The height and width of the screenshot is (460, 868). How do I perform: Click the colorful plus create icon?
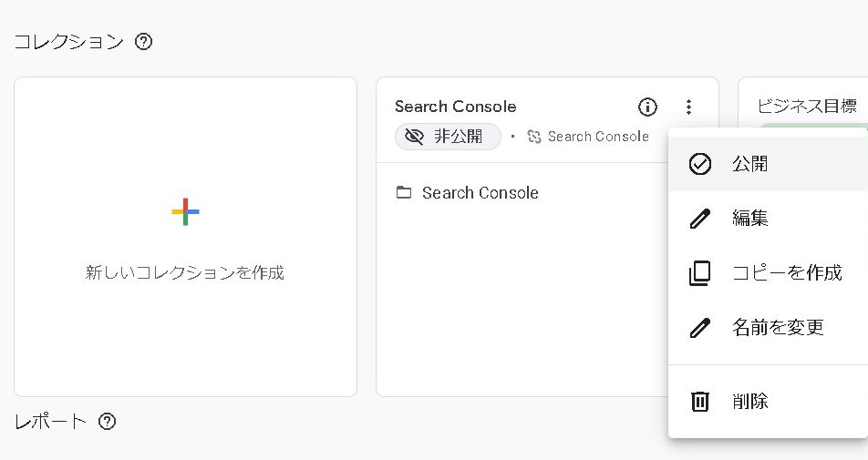185,211
